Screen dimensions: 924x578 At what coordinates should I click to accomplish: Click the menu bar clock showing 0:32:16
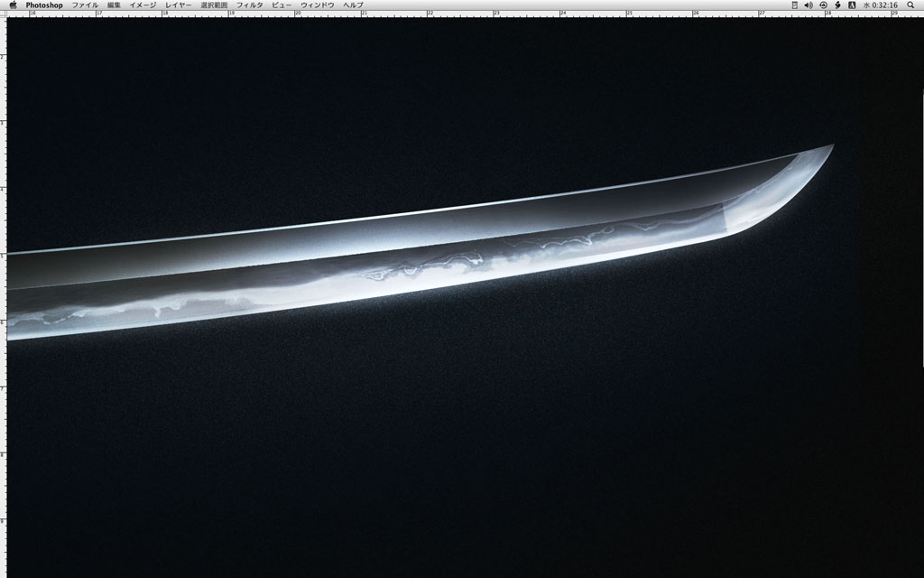880,5
